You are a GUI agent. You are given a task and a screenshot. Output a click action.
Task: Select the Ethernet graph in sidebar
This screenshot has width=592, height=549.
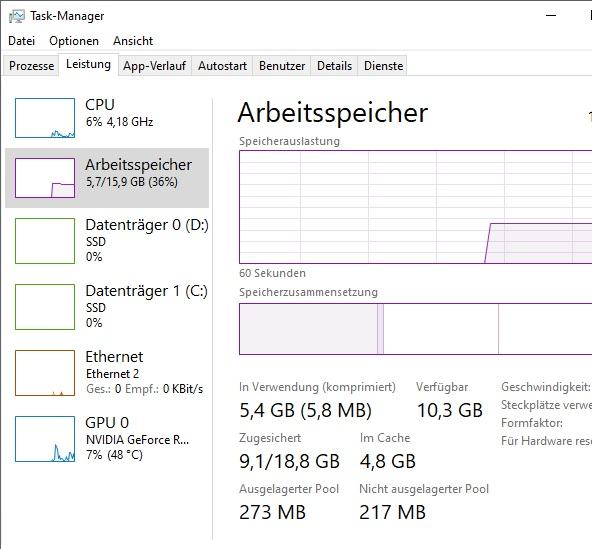pyautogui.click(x=45, y=373)
